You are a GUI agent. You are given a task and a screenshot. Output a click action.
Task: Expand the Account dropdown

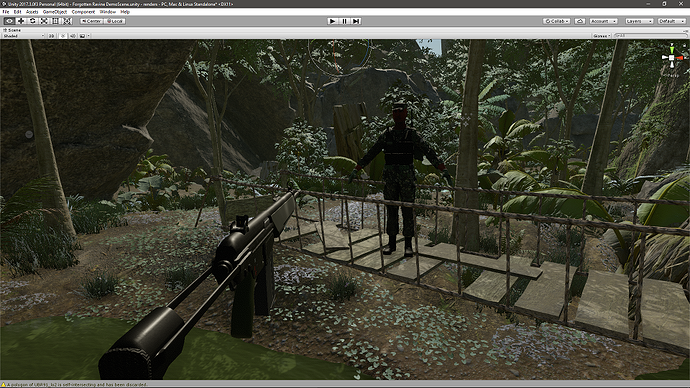[x=603, y=21]
